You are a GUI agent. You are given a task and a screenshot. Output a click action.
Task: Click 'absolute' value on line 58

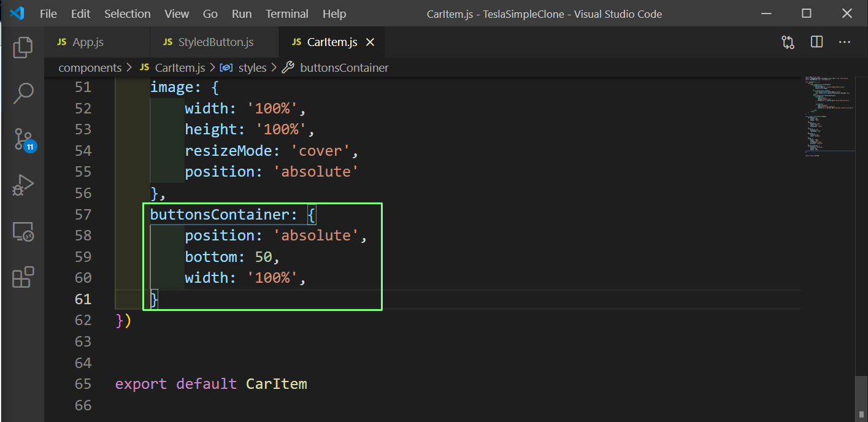point(316,236)
